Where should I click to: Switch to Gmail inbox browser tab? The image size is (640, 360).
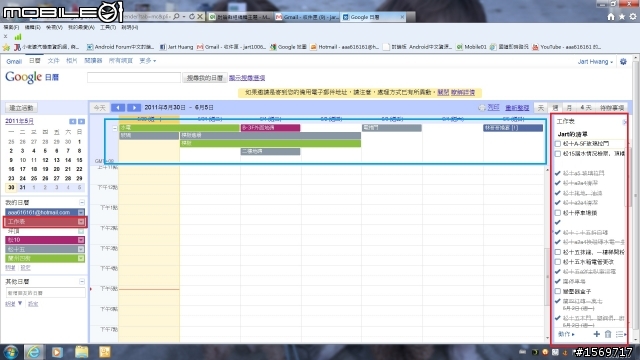[x=307, y=17]
